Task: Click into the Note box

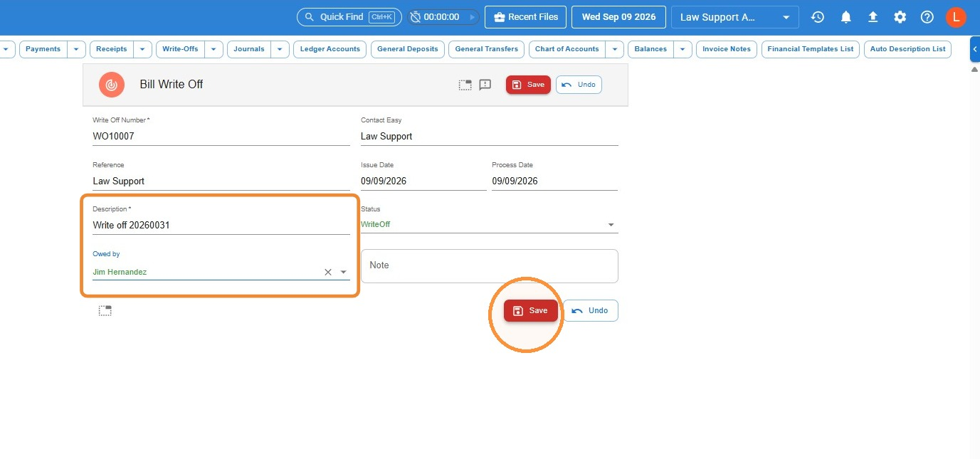Action: pyautogui.click(x=490, y=265)
